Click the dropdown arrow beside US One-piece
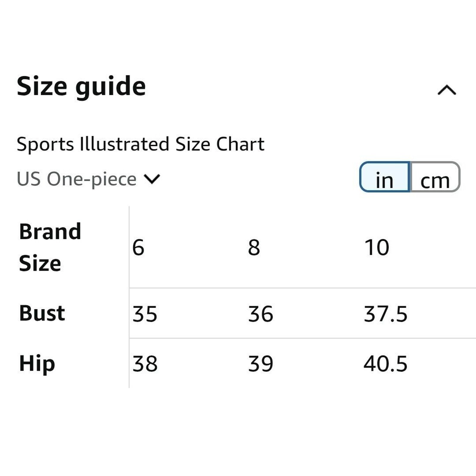 coord(152,179)
